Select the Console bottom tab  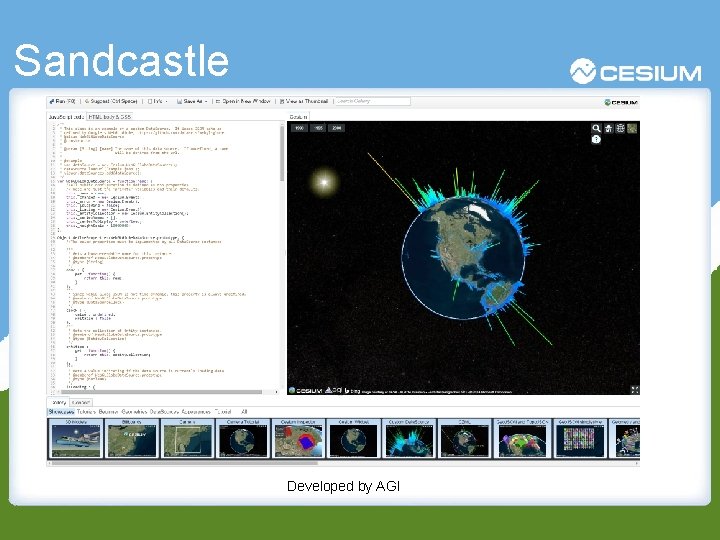[81, 402]
